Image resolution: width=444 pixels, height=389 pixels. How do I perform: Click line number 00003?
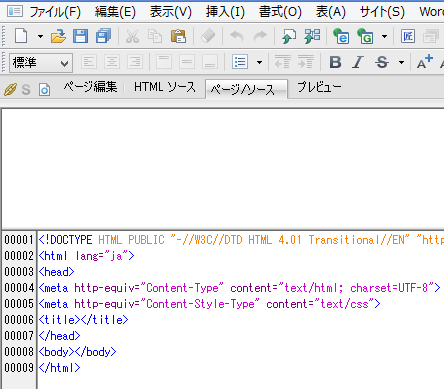pyautogui.click(x=19, y=272)
